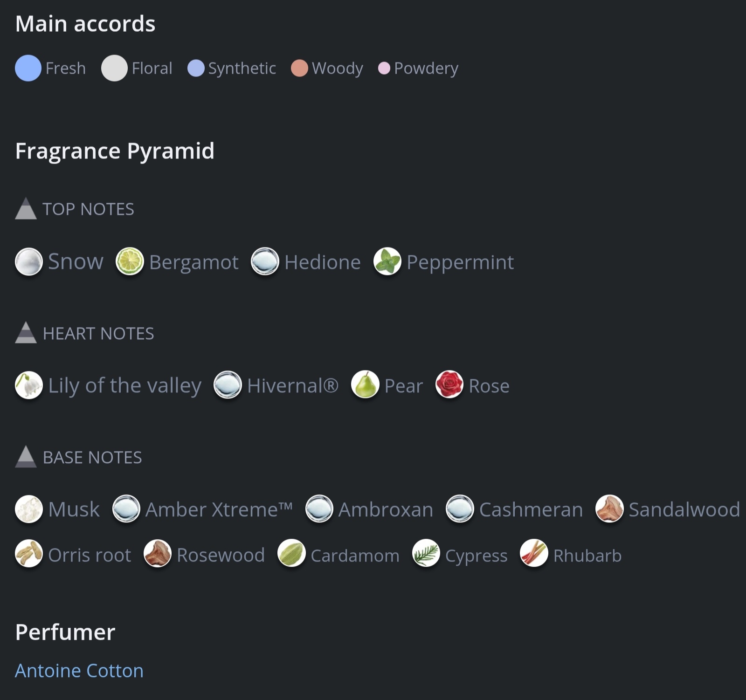Viewport: 746px width, 700px height.
Task: Click the Cardamom pod icon
Action: click(x=291, y=554)
